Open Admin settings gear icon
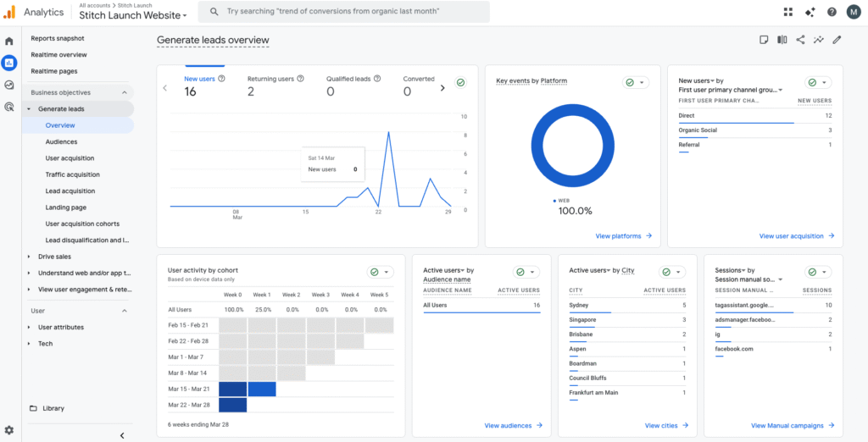 [9, 430]
